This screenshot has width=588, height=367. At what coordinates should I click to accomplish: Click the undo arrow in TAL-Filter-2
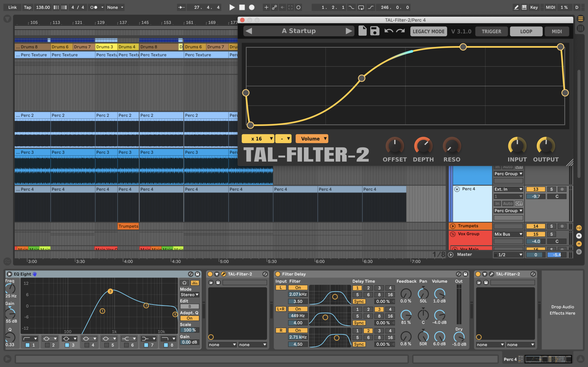(389, 31)
